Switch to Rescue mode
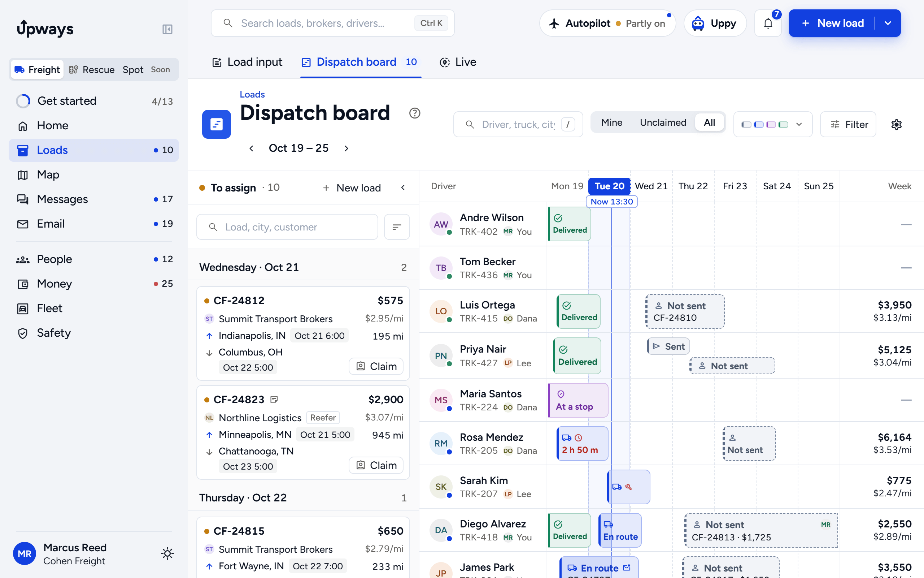The height and width of the screenshot is (578, 924). 92,70
